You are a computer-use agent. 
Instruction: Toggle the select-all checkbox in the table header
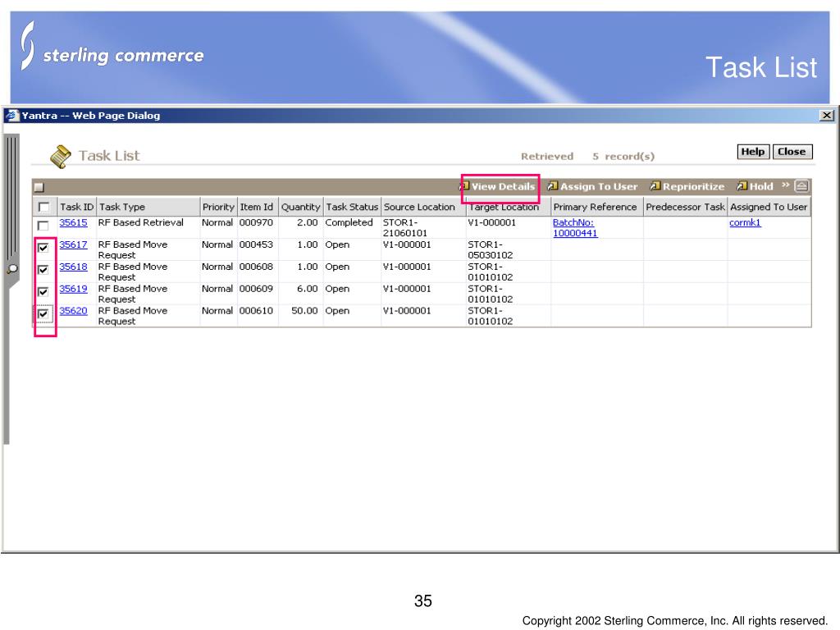point(44,207)
